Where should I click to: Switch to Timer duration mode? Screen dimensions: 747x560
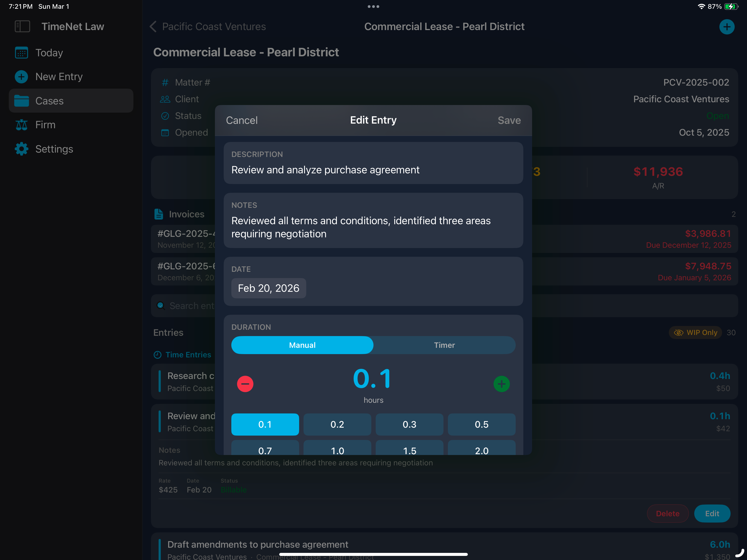pyautogui.click(x=444, y=345)
